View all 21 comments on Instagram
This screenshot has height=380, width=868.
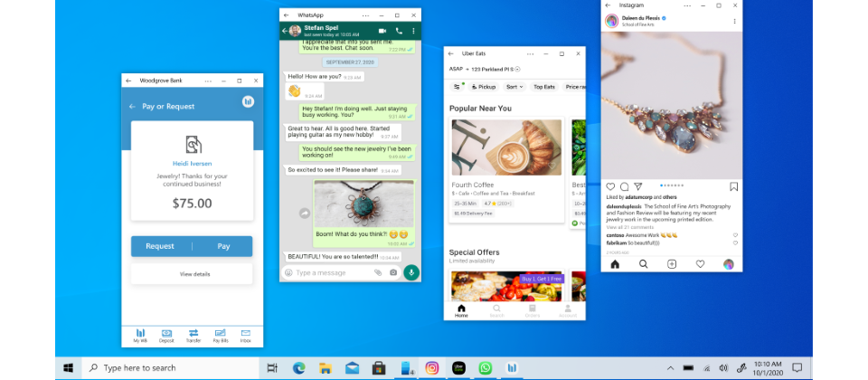pos(630,227)
